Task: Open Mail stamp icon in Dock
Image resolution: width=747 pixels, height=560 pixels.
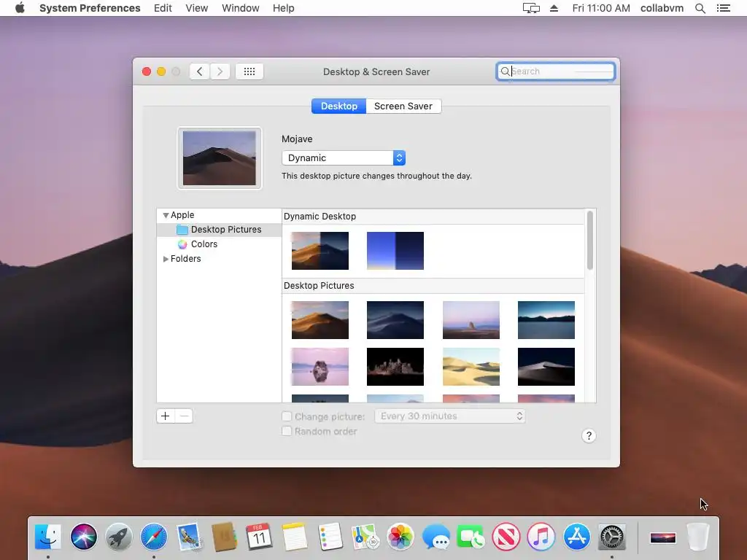Action: pyautogui.click(x=189, y=537)
